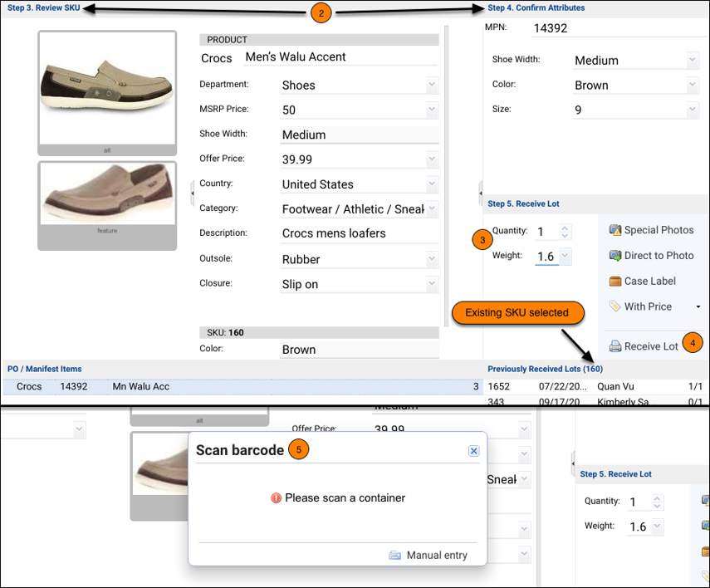Viewport: 710px width, 588px height.
Task: Select the Direct to Photo icon
Action: [615, 256]
